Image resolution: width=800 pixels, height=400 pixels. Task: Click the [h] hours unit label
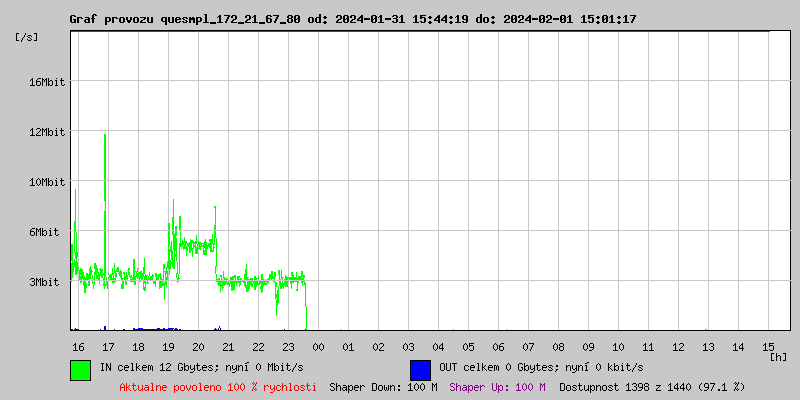tap(778, 356)
